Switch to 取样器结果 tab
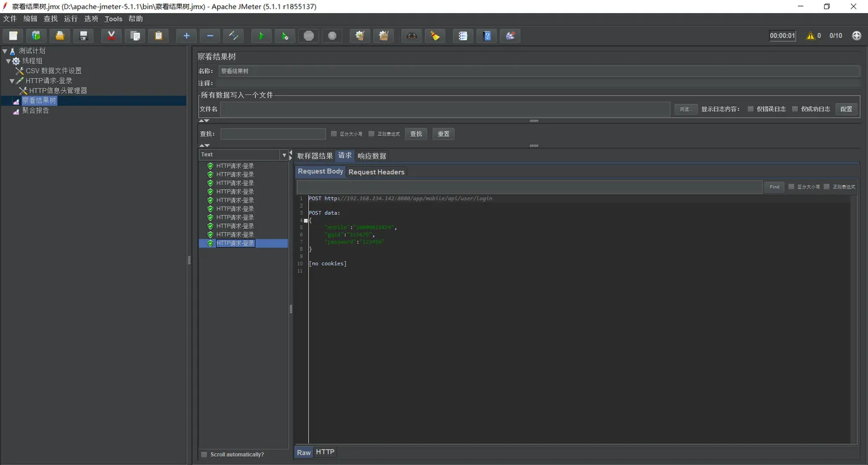This screenshot has height=465, width=868. coord(315,156)
